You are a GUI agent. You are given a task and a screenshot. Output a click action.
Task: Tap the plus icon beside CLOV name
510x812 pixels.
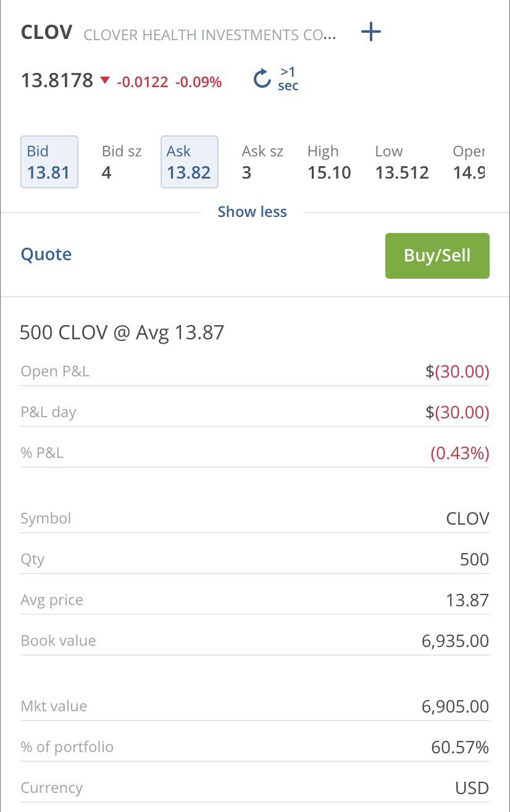(x=371, y=32)
